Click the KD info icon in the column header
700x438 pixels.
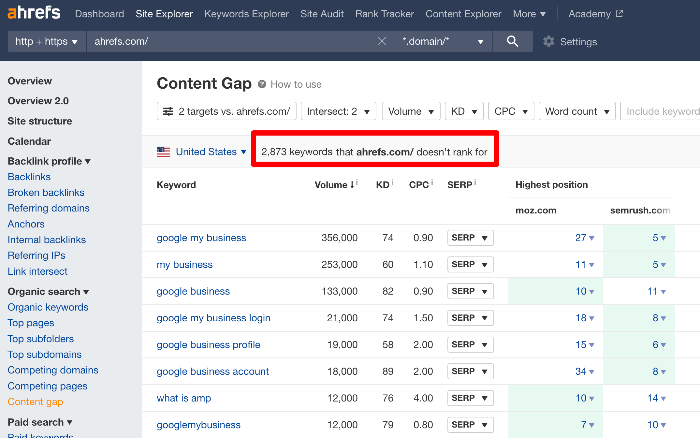(391, 184)
